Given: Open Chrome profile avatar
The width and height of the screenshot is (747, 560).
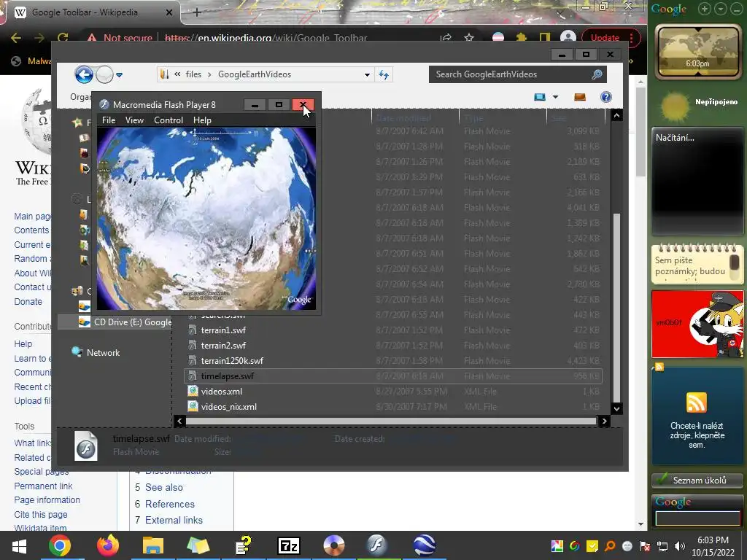Looking at the screenshot, I should coord(568,38).
